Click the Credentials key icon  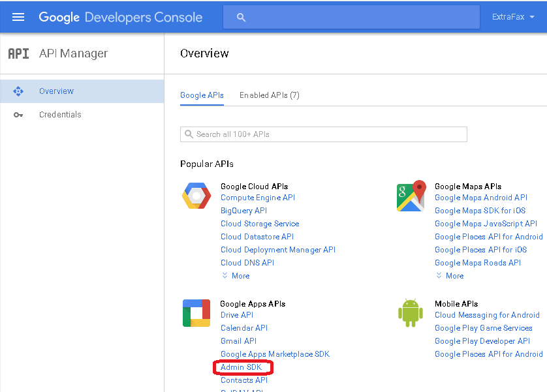tap(18, 115)
